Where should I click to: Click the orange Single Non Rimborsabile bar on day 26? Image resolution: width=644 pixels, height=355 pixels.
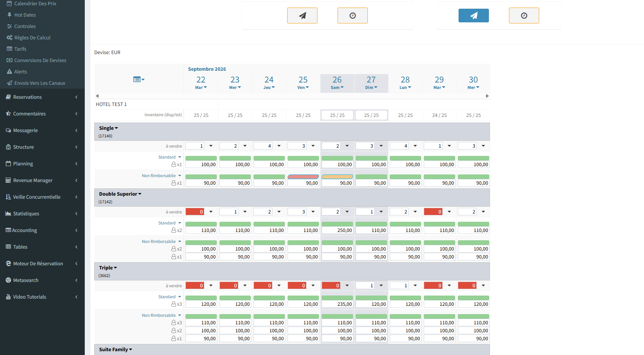(337, 177)
